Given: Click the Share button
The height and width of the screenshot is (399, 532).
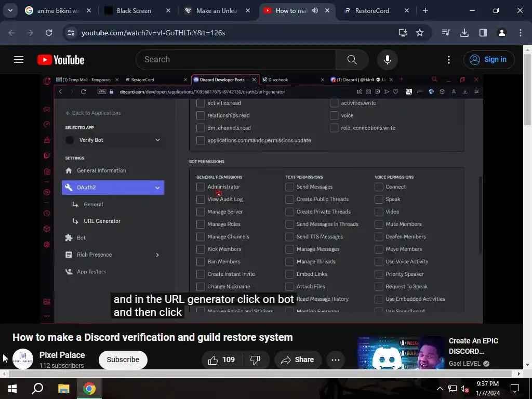Looking at the screenshot, I should (x=298, y=360).
